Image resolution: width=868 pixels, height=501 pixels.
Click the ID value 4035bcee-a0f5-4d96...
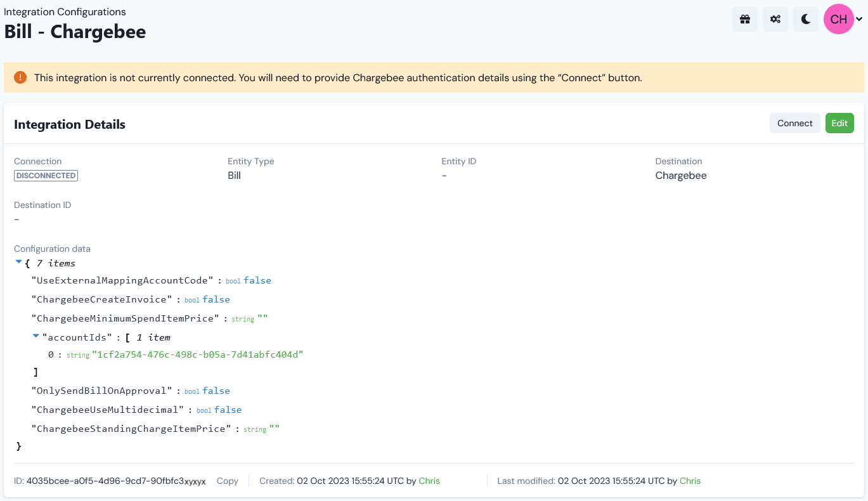coord(116,481)
